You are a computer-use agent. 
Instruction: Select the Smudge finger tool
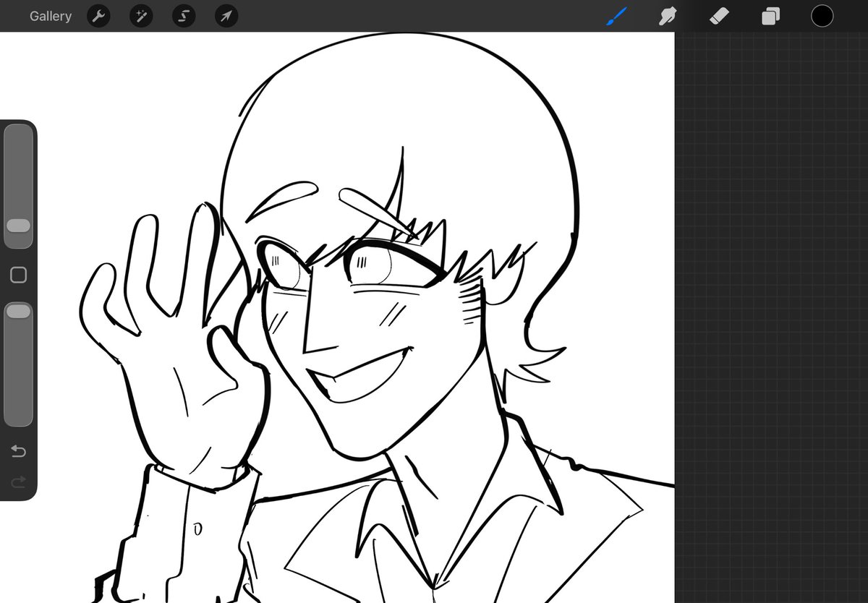(669, 16)
